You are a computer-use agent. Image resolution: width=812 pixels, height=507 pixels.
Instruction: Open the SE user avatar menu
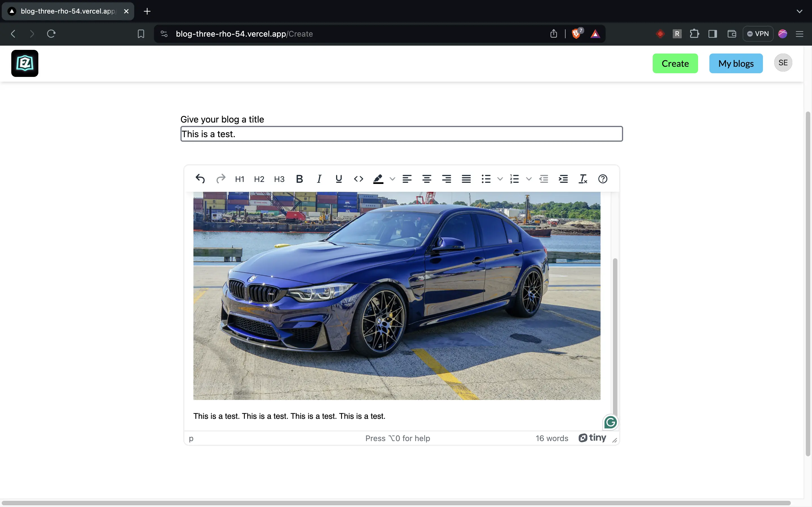(x=783, y=63)
